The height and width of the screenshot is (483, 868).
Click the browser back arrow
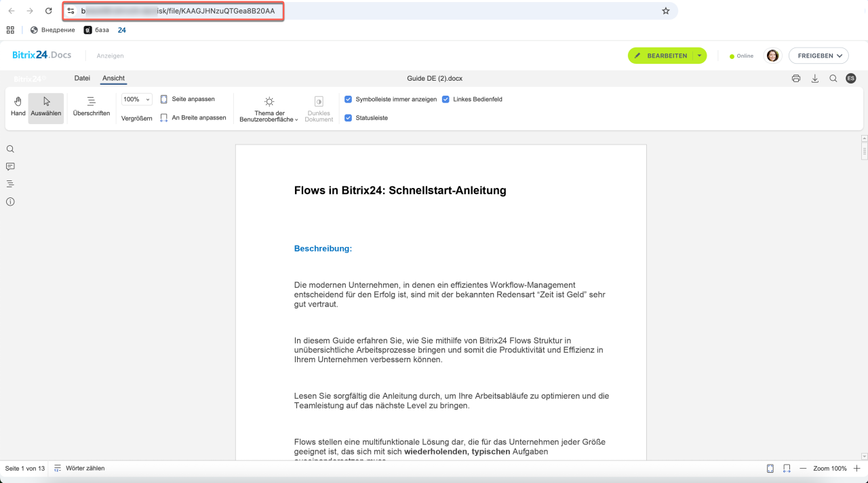click(x=12, y=11)
